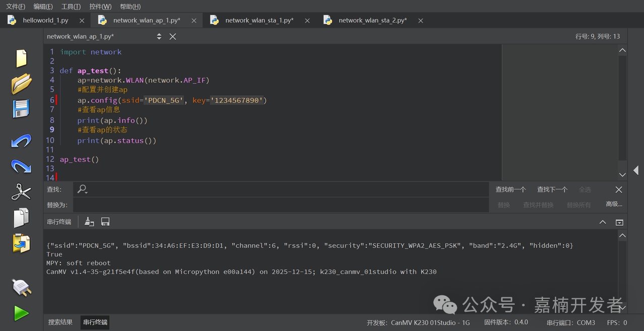Click the 查找下一个 button
The height and width of the screenshot is (331, 644).
552,189
